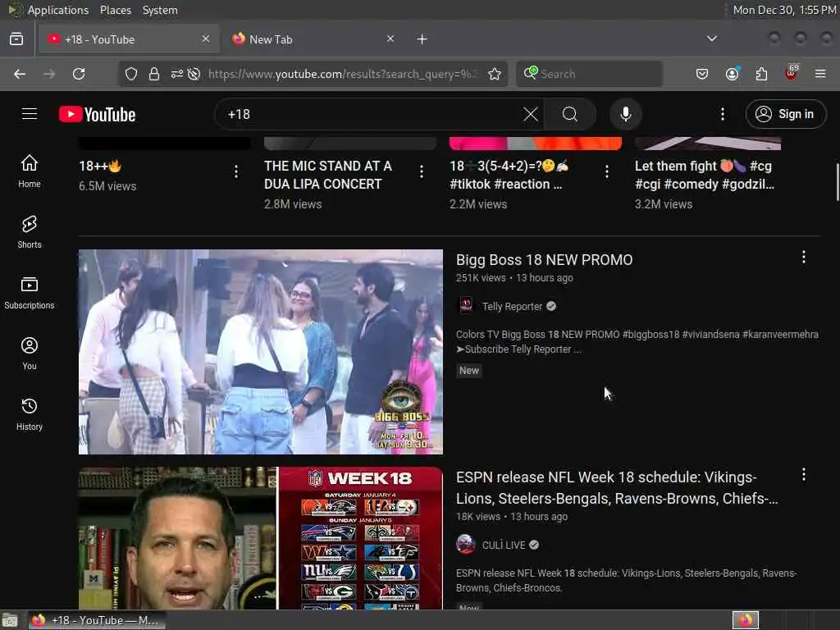Open THE MIC STAND AT A DUA LIPA CONCERT short

pyautogui.click(x=328, y=175)
